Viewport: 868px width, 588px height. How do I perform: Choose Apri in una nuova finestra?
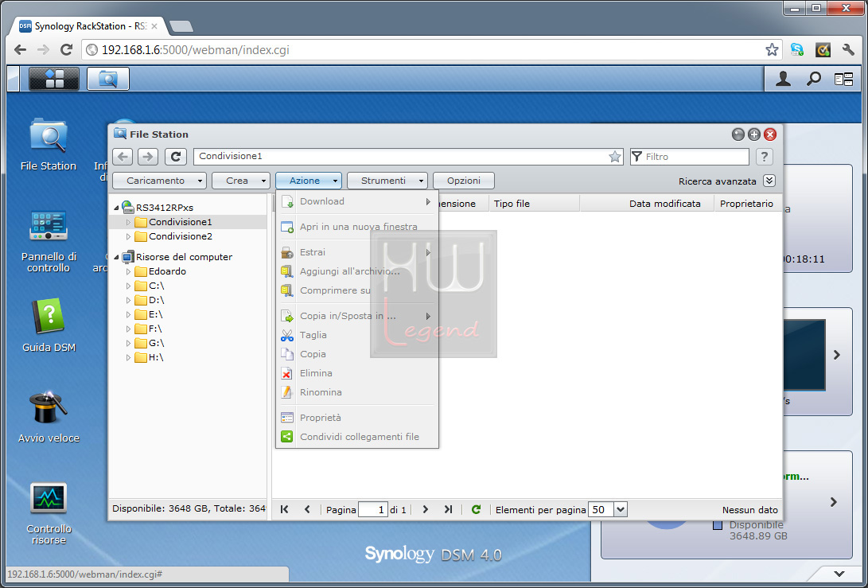[357, 227]
